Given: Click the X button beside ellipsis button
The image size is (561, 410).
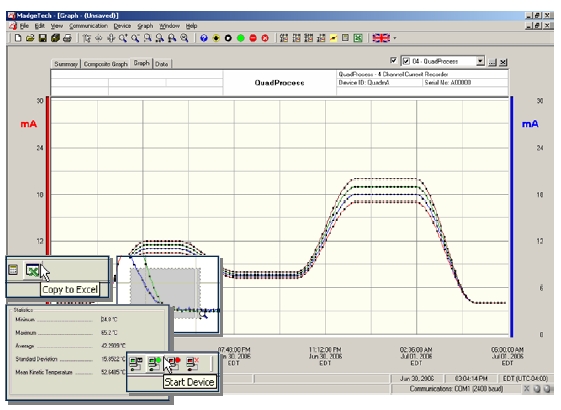Looking at the screenshot, I should click(503, 62).
